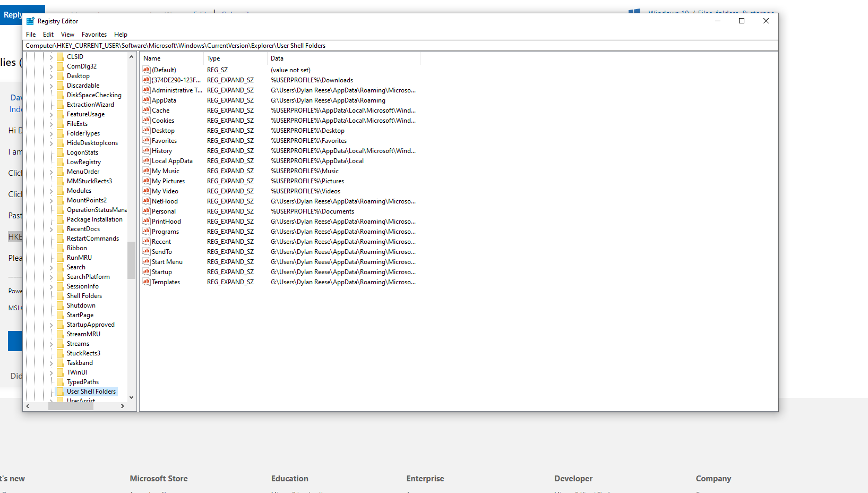Viewport: 868px width, 493px height.
Task: Click the folder icon of FileExts key
Action: [60, 124]
